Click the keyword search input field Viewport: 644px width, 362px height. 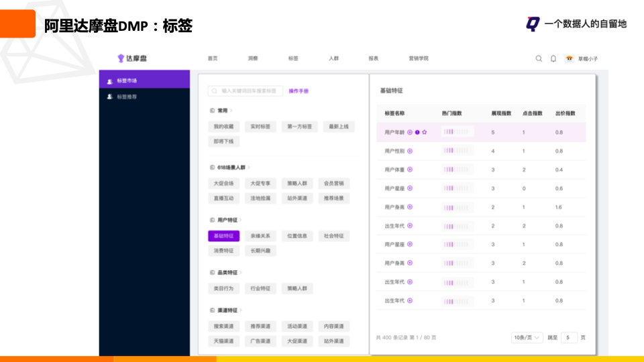point(246,90)
